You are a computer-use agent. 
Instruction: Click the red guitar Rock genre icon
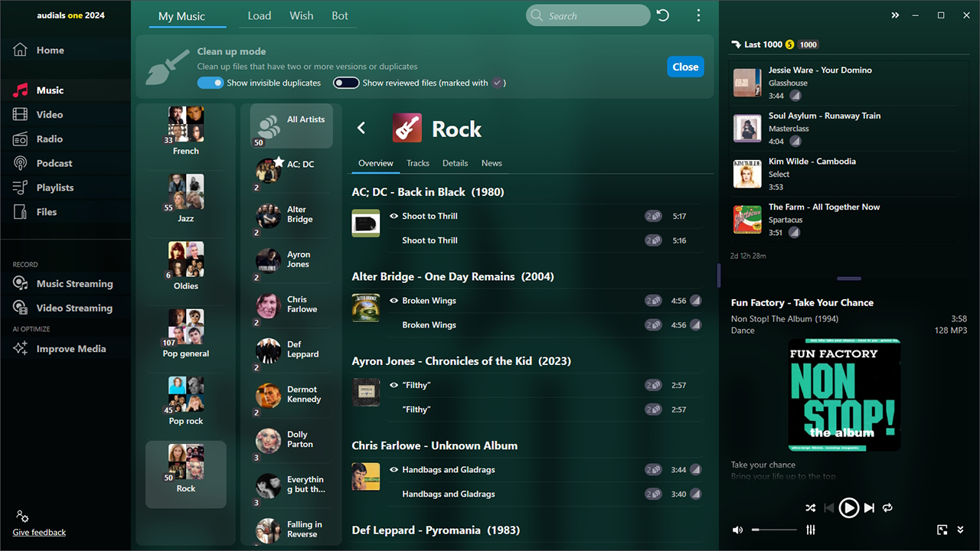[x=407, y=129]
